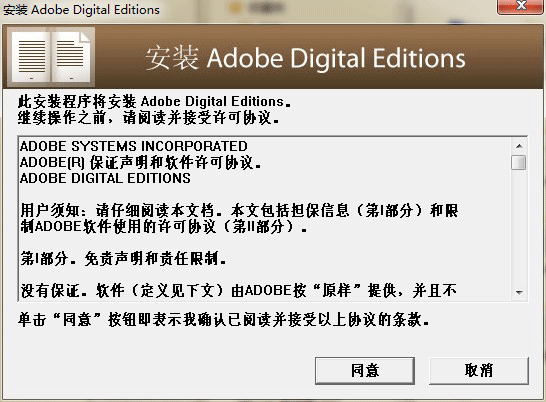The width and height of the screenshot is (546, 402).
Task: Click the 继续操作之前，请阅读并接受许可协议 text
Action: coord(149,118)
